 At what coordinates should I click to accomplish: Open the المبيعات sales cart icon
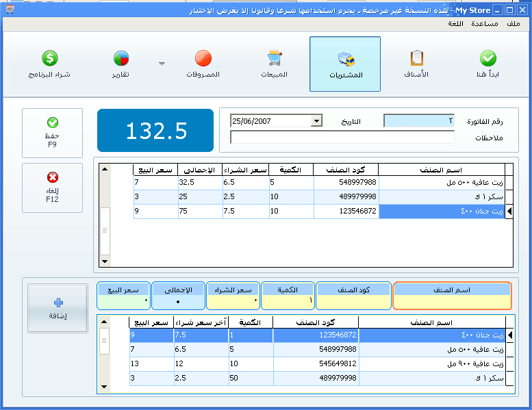tap(275, 58)
